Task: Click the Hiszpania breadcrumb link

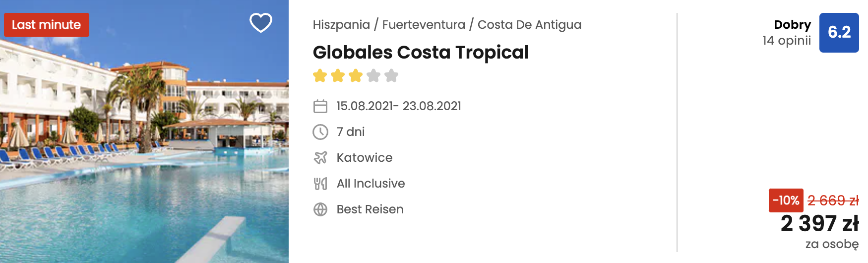Action: pos(341,25)
